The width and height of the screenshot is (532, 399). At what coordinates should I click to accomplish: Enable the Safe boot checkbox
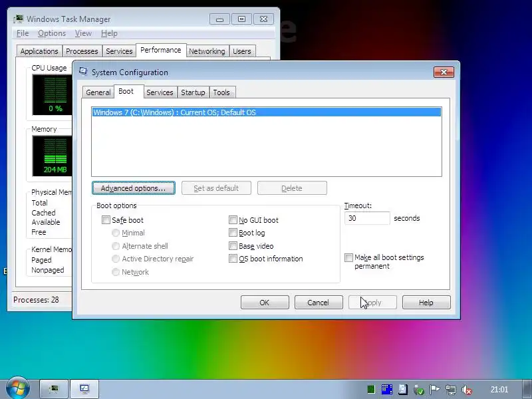(x=106, y=220)
